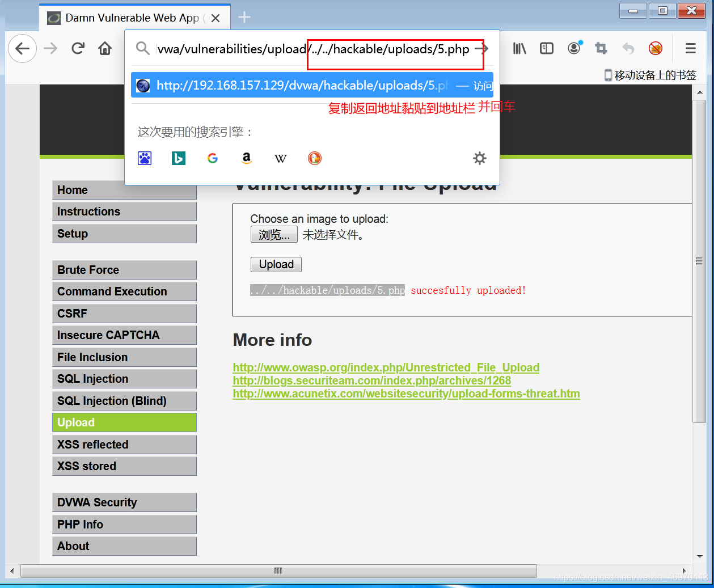This screenshot has height=588, width=714.
Task: Go to XSS stored page
Action: (x=124, y=466)
